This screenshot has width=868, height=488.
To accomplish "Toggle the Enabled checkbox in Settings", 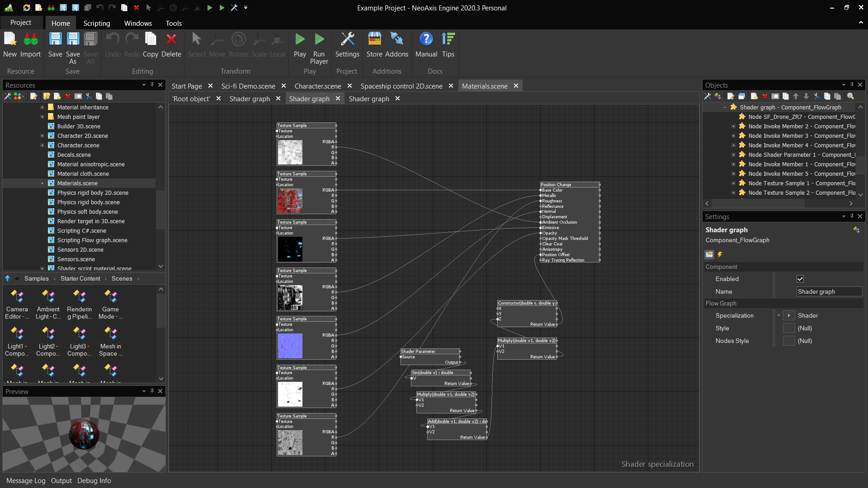I will [800, 279].
